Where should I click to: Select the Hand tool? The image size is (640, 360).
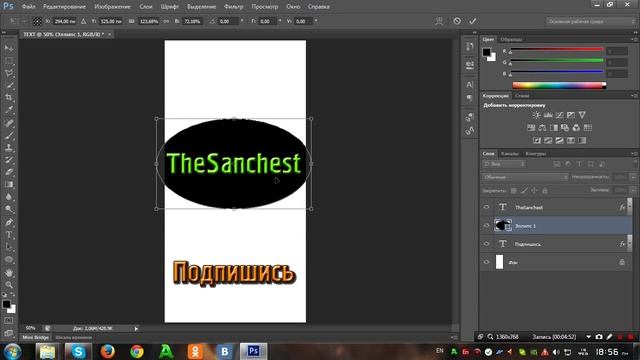pyautogui.click(x=9, y=273)
